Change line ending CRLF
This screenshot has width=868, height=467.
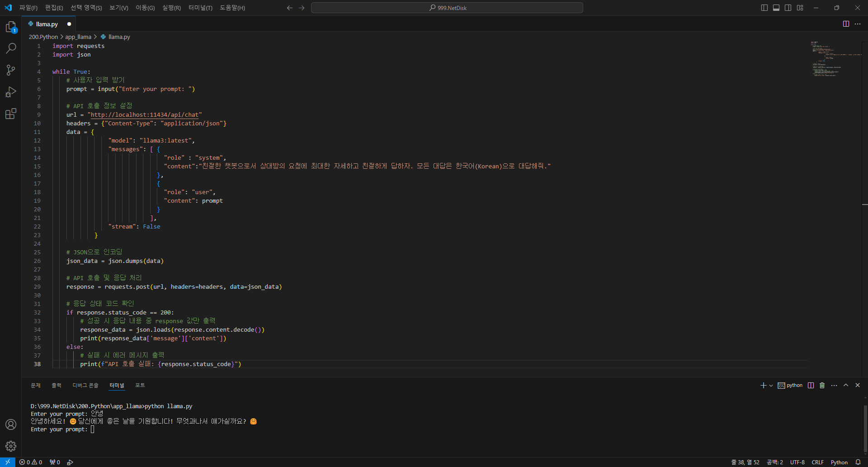point(818,462)
